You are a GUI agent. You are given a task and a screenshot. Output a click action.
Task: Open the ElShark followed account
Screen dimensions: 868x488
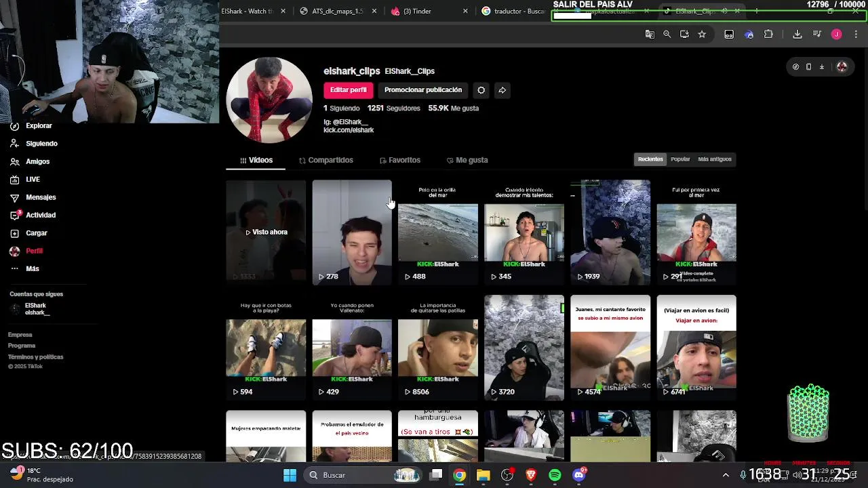pos(31,309)
